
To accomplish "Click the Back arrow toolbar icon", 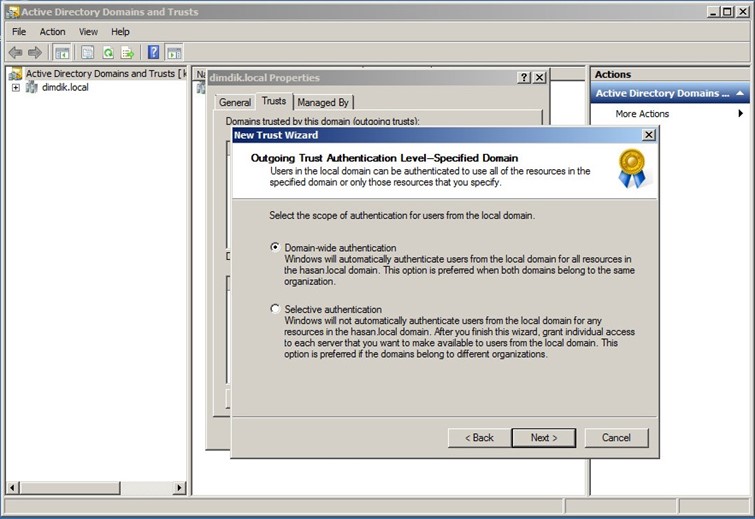I will tap(15, 52).
